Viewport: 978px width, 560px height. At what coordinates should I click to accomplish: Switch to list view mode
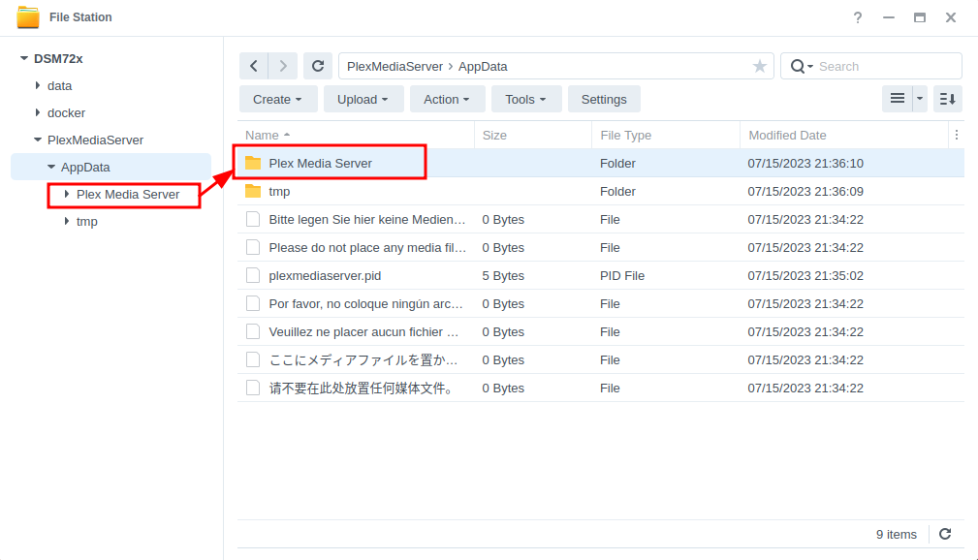(x=898, y=99)
